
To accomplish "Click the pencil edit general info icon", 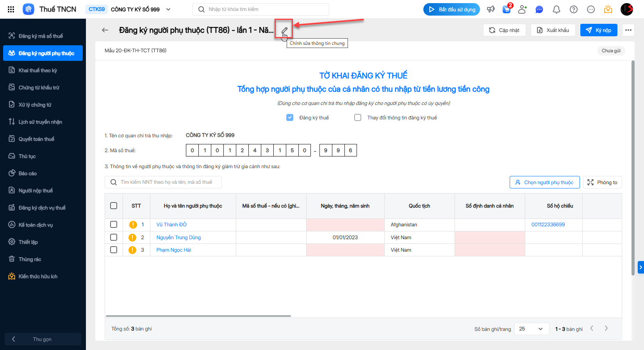I will 285,30.
